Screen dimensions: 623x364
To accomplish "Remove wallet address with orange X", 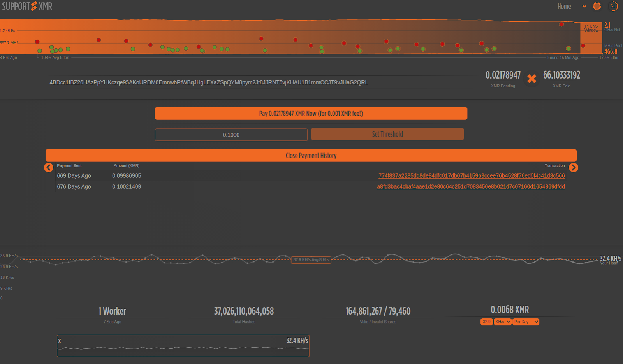I will (x=531, y=79).
